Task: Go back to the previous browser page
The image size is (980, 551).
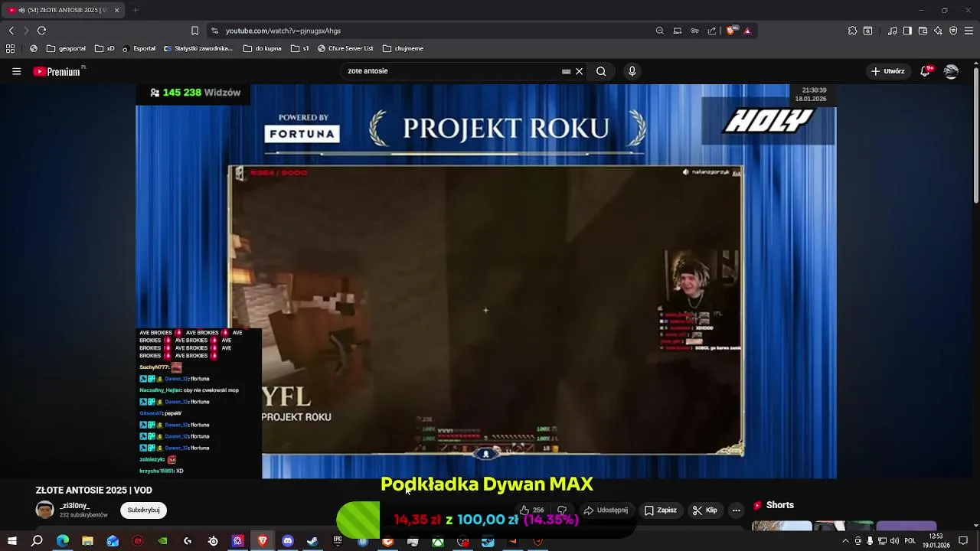Action: pyautogui.click(x=11, y=31)
